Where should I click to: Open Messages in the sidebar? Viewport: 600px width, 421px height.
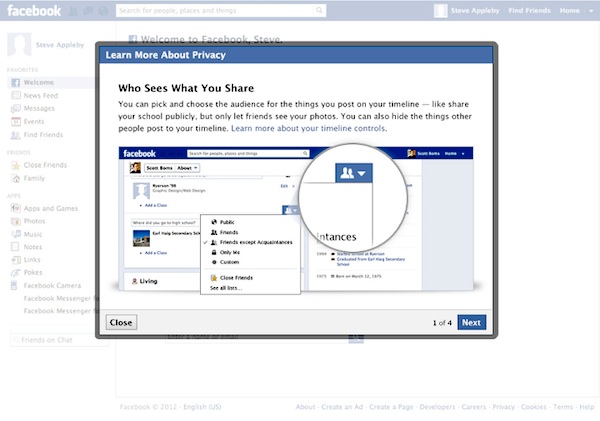(x=39, y=108)
